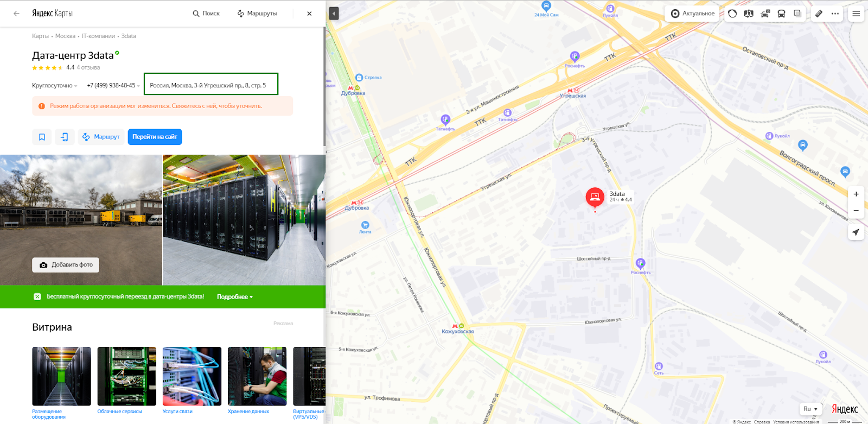Open Поиск search in the header

coord(206,14)
